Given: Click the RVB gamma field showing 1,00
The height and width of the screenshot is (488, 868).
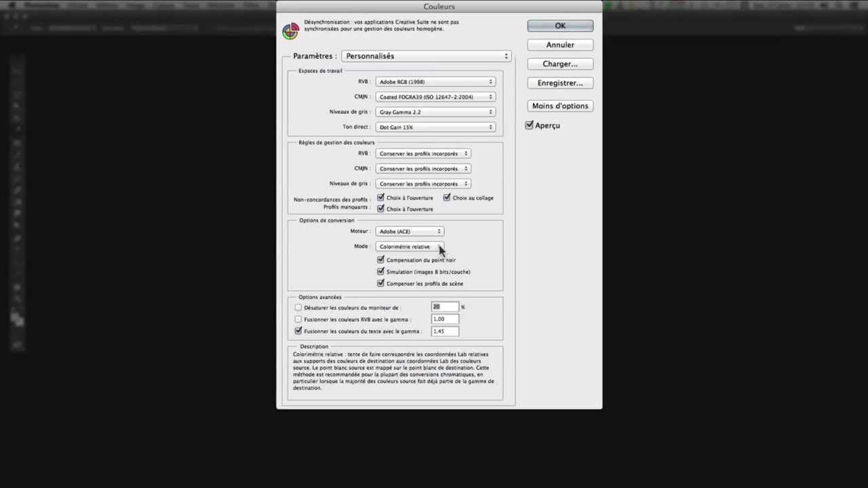Looking at the screenshot, I should point(445,319).
